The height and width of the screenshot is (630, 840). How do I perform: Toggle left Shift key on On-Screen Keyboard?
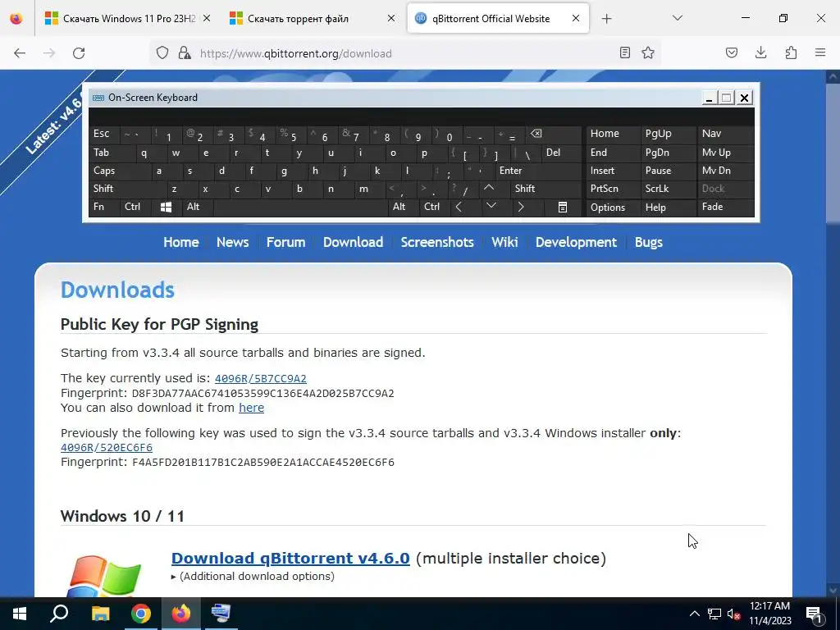127,189
